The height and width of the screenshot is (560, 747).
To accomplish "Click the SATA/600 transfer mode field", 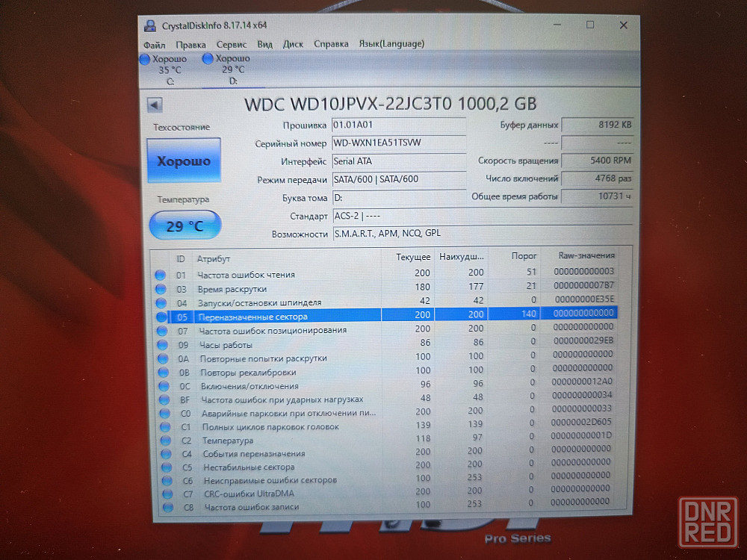I will click(399, 179).
